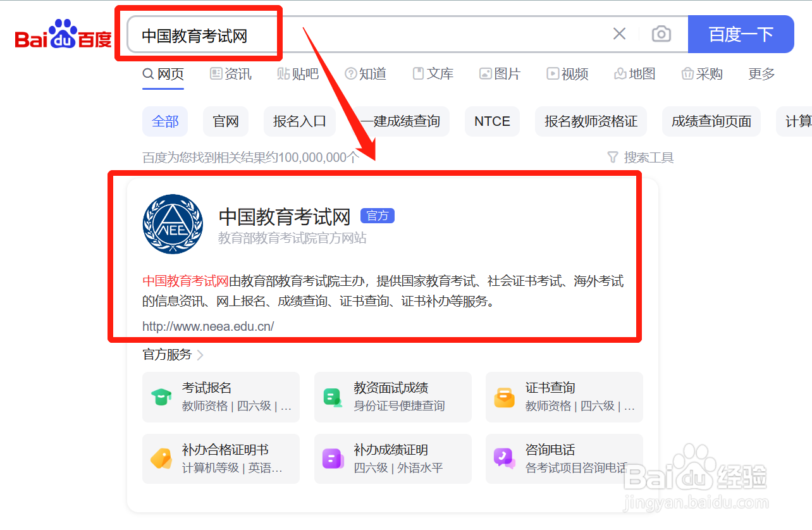The image size is (812, 530).
Task: Select the 报名教师资格证 filter chip
Action: pos(591,121)
